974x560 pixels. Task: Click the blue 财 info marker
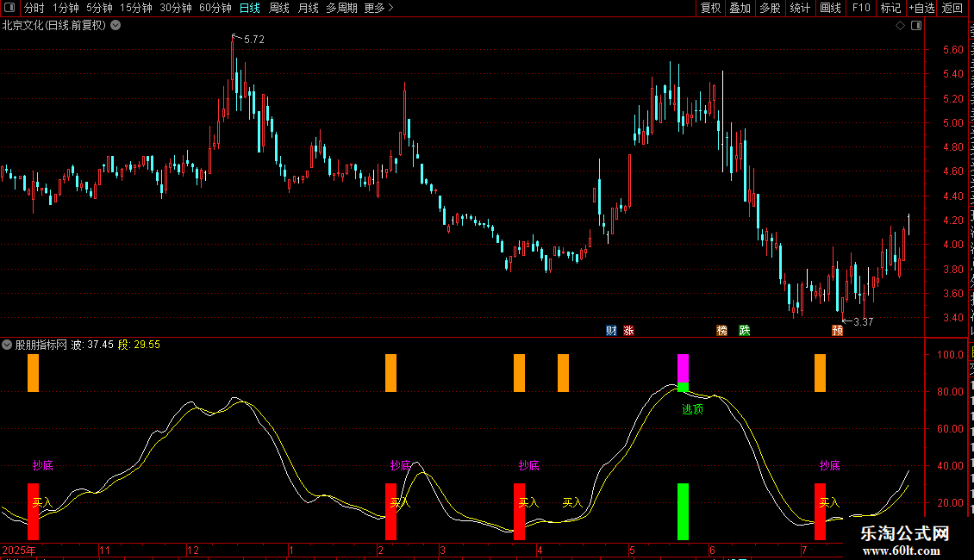click(611, 330)
